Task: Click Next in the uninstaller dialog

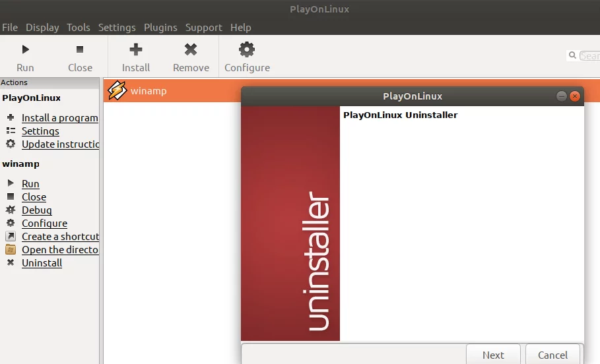Action: [493, 355]
